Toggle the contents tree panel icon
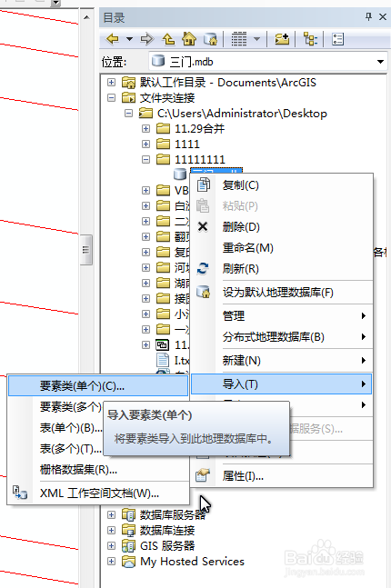Screen dimensions: 391x588 (310, 39)
